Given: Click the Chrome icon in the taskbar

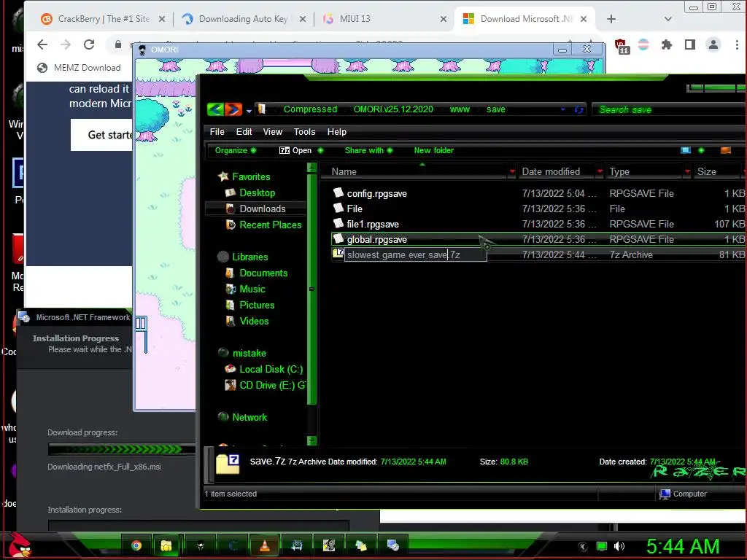Looking at the screenshot, I should pyautogui.click(x=136, y=545).
